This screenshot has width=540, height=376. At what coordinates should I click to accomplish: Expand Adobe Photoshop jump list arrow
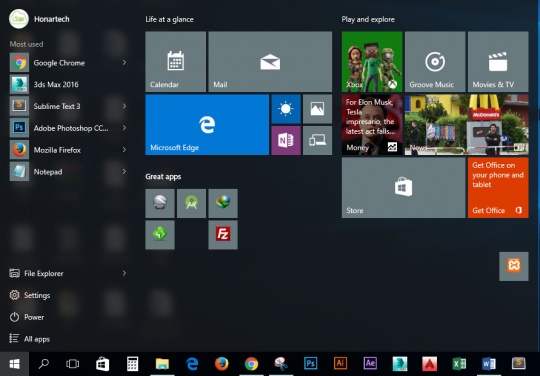coord(124,128)
